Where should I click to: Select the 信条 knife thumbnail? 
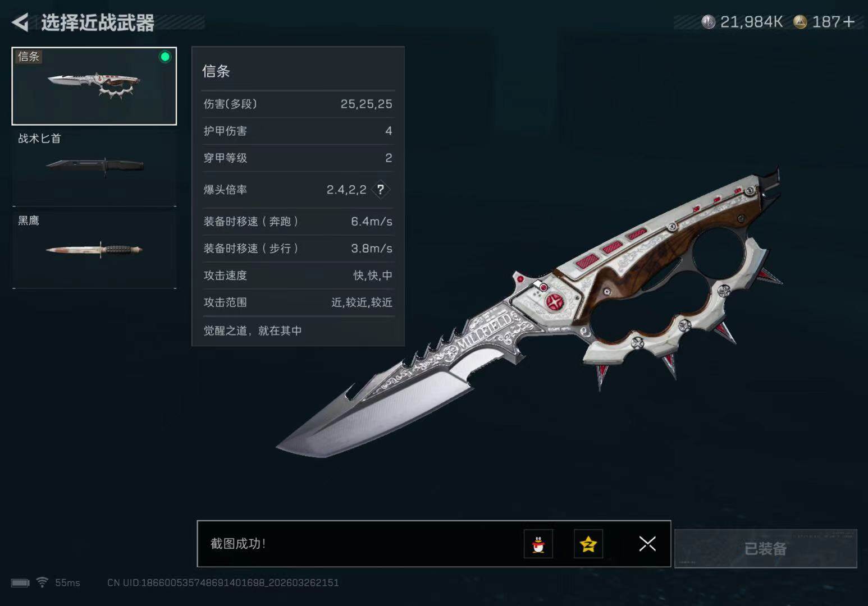(x=94, y=86)
